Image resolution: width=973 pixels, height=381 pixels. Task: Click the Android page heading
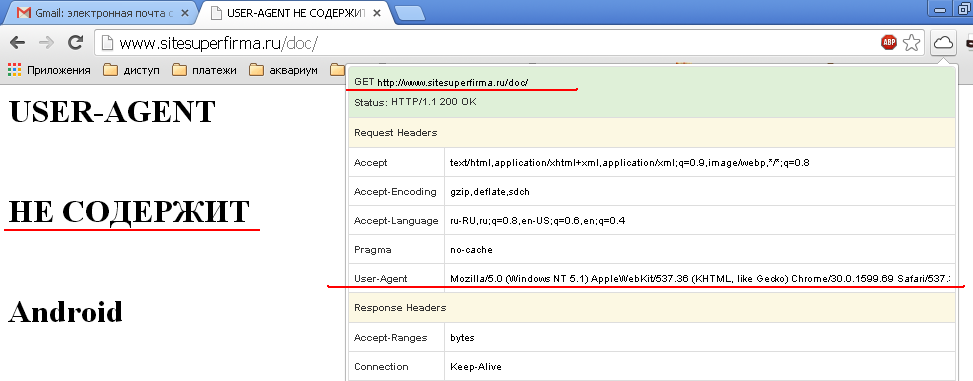pyautogui.click(x=65, y=312)
